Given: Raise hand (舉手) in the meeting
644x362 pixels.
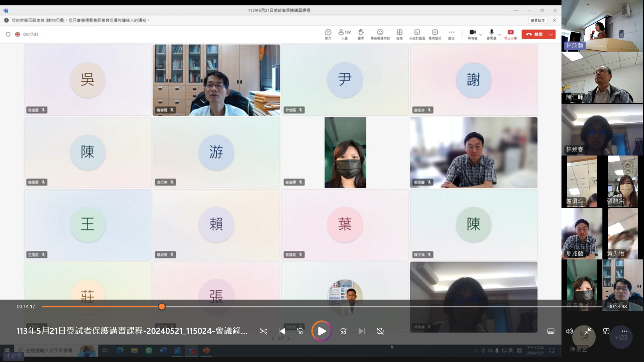Looking at the screenshot, I should click(361, 34).
